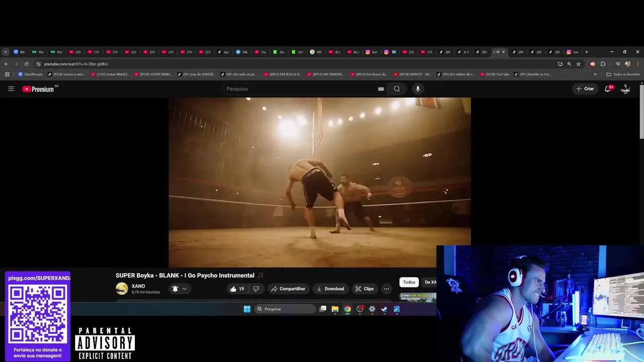Open the three-dot more actions menu
The width and height of the screenshot is (644, 362).
(386, 289)
